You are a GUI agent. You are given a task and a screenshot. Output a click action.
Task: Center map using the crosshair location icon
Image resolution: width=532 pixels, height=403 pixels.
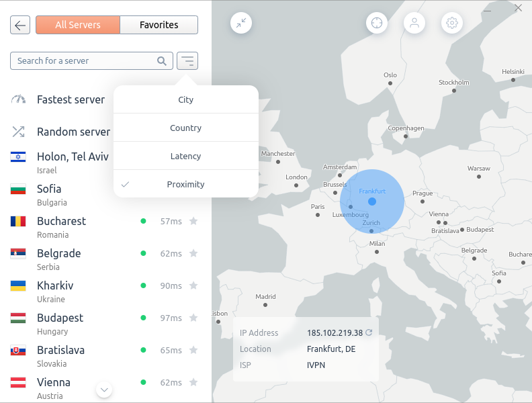pos(377,23)
